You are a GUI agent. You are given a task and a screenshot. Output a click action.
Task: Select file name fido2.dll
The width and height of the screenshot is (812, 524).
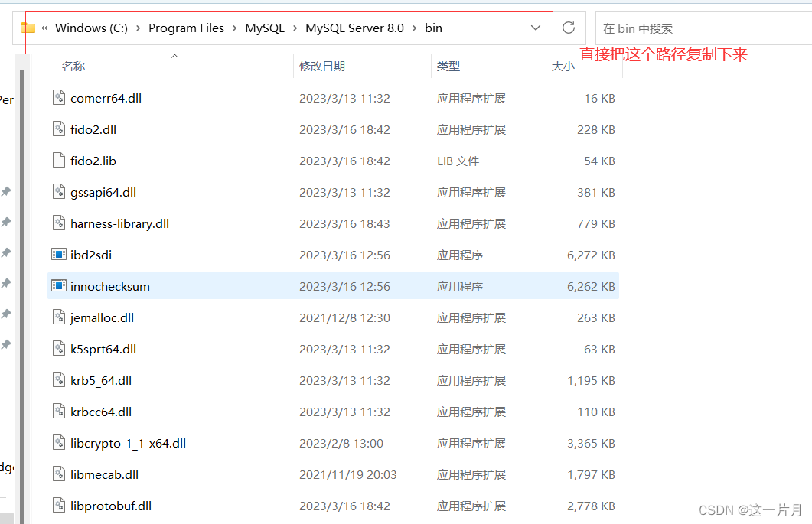tap(93, 129)
